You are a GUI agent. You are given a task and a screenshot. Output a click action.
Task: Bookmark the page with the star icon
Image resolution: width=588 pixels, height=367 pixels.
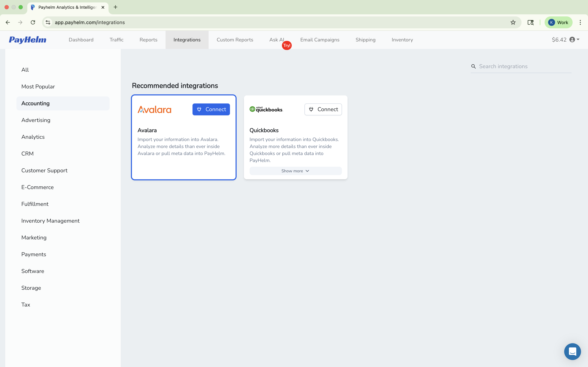pyautogui.click(x=513, y=22)
